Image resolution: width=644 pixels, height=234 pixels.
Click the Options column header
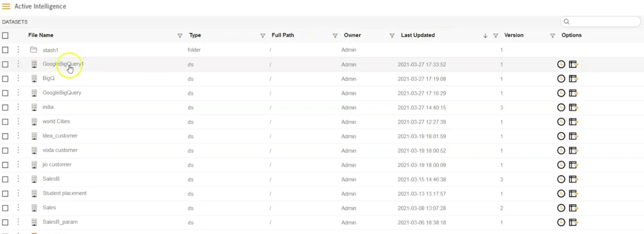pyautogui.click(x=571, y=35)
